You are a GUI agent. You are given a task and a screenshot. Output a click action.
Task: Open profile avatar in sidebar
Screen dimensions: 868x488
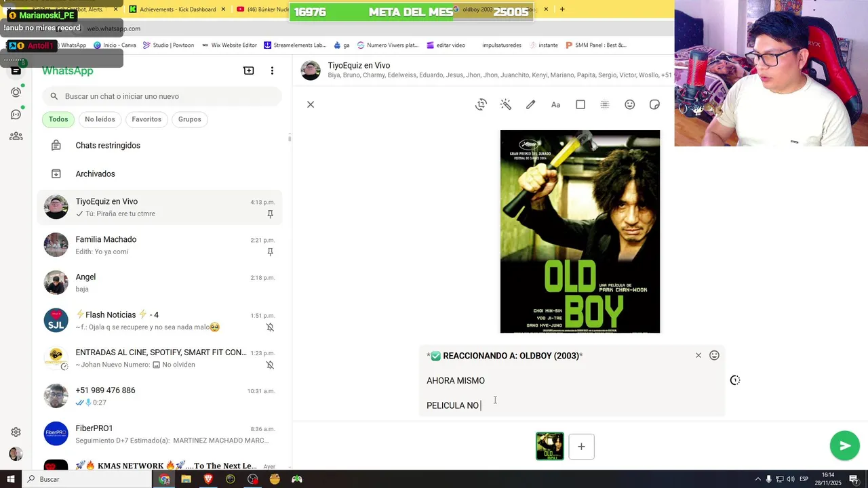pyautogui.click(x=16, y=454)
